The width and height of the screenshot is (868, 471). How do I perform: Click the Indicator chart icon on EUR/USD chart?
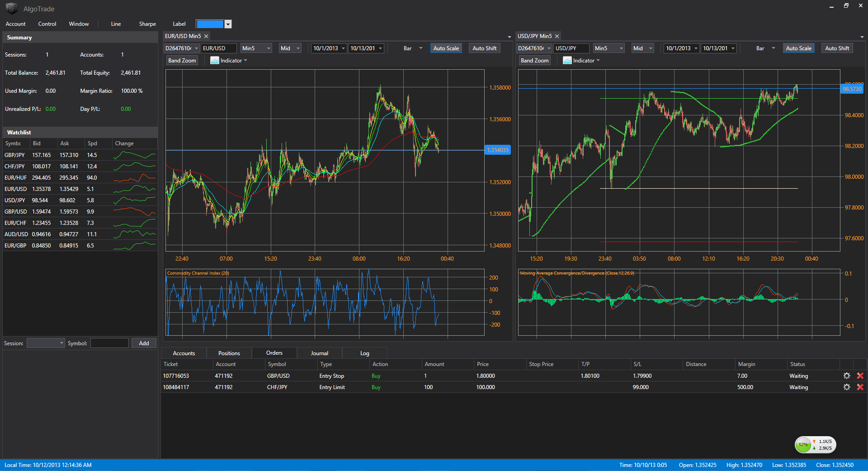pyautogui.click(x=214, y=61)
